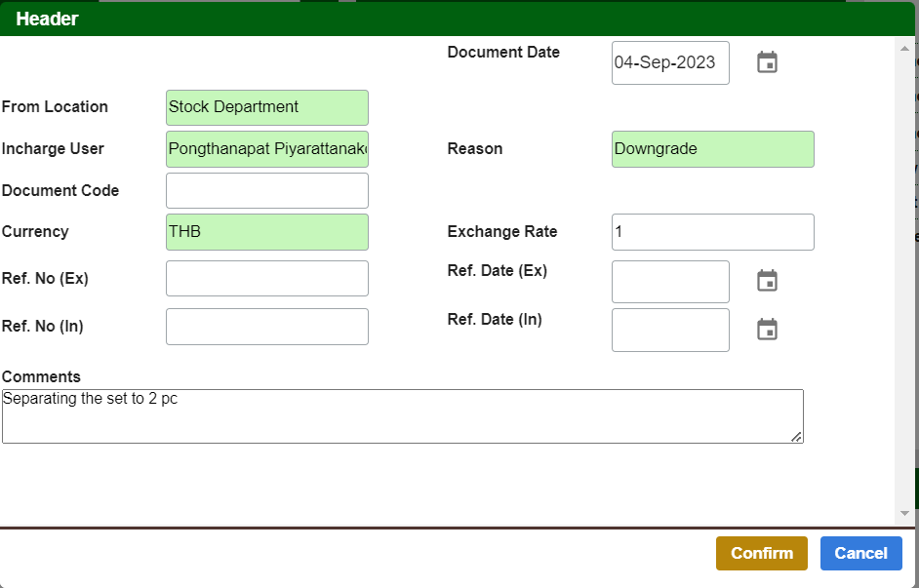Open the Document Date calendar picker
The height and width of the screenshot is (588, 919).
(x=768, y=62)
